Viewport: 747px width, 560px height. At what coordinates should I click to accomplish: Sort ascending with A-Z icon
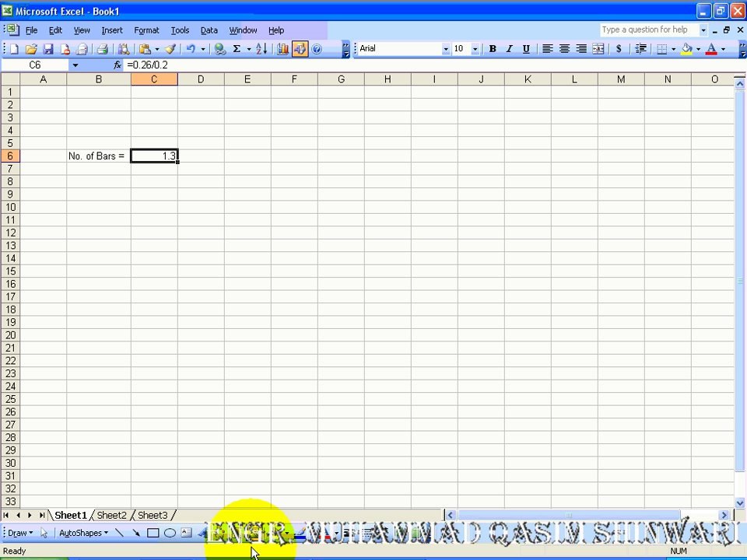coord(261,48)
